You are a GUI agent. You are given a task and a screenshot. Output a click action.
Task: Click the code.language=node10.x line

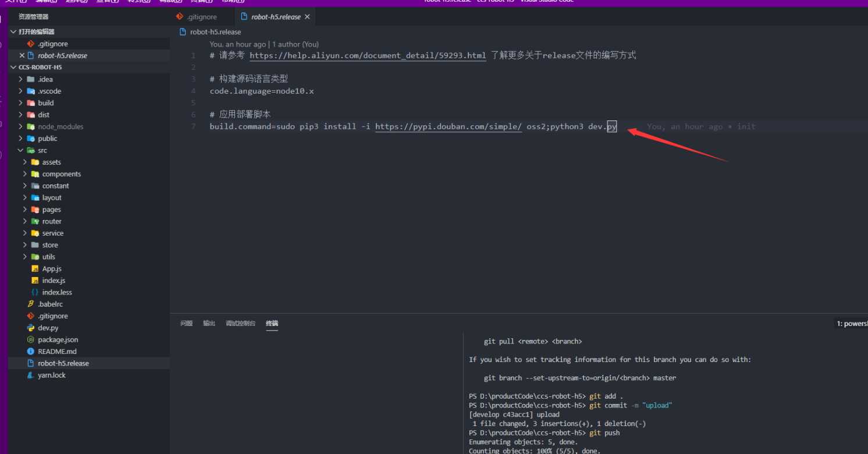pos(262,91)
